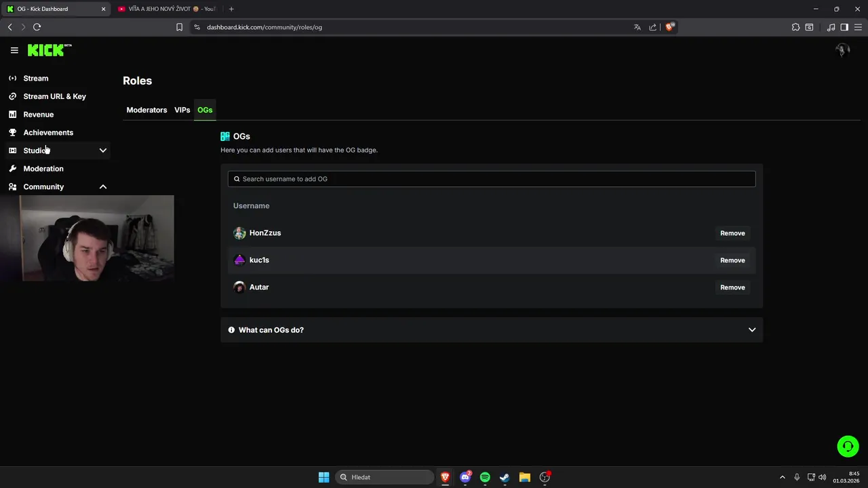Reload the page
Image resolution: width=868 pixels, height=488 pixels.
point(37,27)
